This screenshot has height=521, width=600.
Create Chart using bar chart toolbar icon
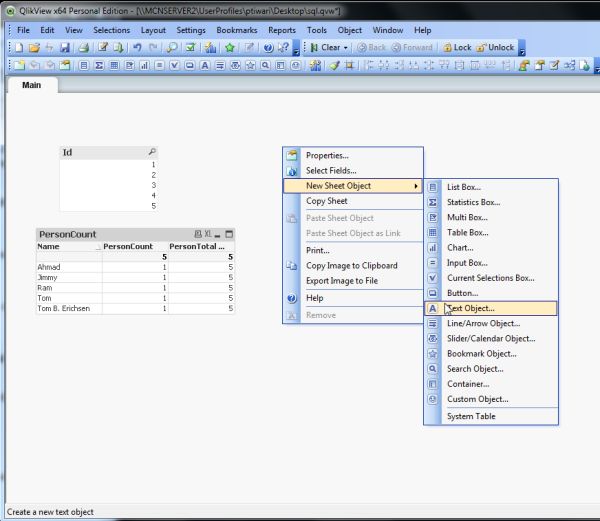pyautogui.click(x=144, y=65)
